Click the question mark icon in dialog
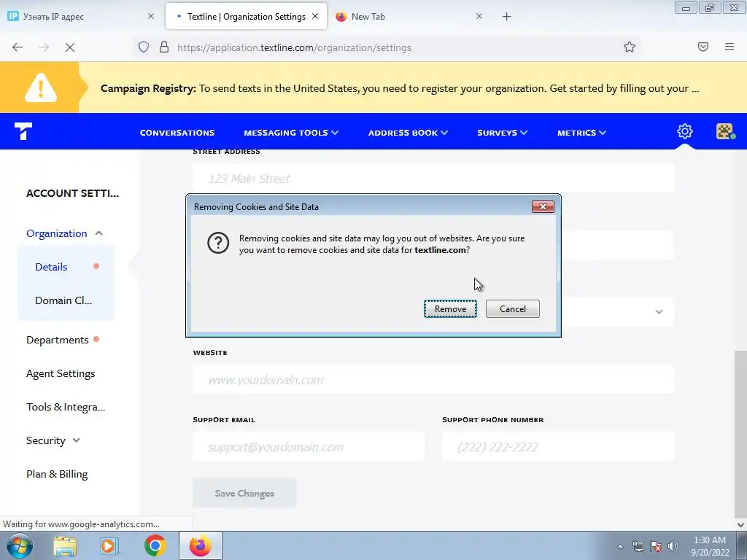This screenshot has width=747, height=560. tap(218, 243)
